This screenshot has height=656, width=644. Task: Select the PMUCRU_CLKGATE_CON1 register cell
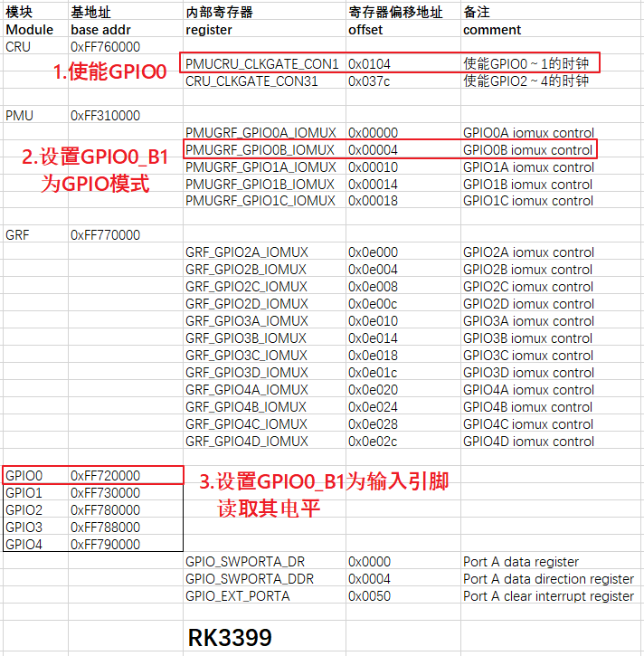[x=262, y=64]
